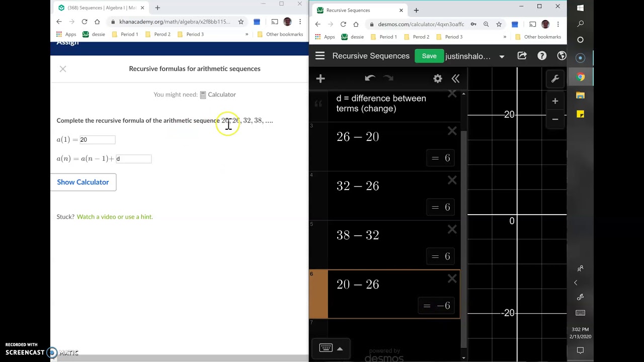Open Other bookmarks folder in Khan window
Image resolution: width=644 pixels, height=362 pixels.
click(x=280, y=34)
